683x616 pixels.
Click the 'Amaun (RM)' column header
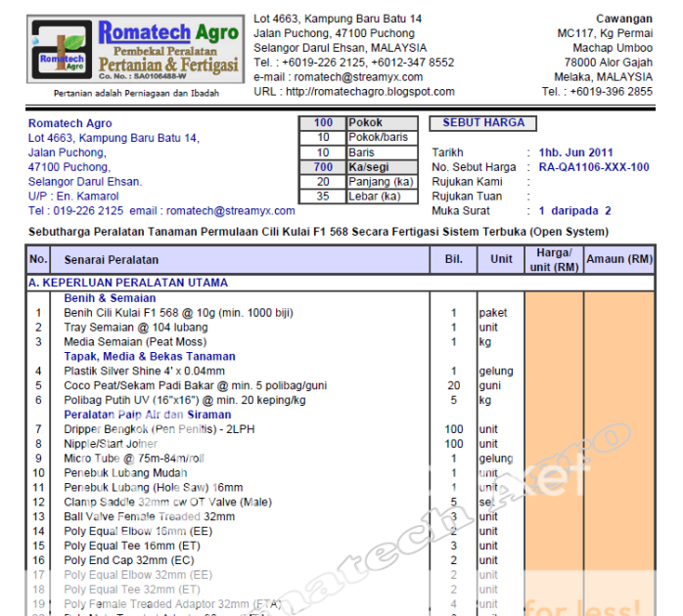(x=619, y=259)
